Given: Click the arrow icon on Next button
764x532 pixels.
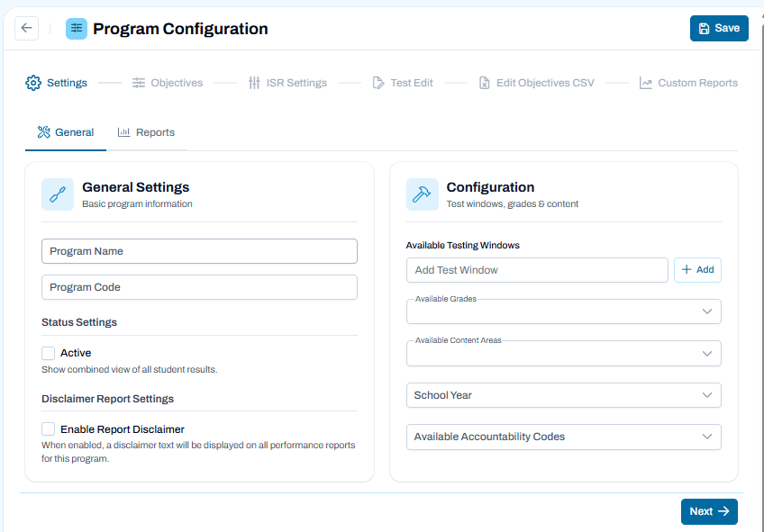Looking at the screenshot, I should pyautogui.click(x=723, y=511).
